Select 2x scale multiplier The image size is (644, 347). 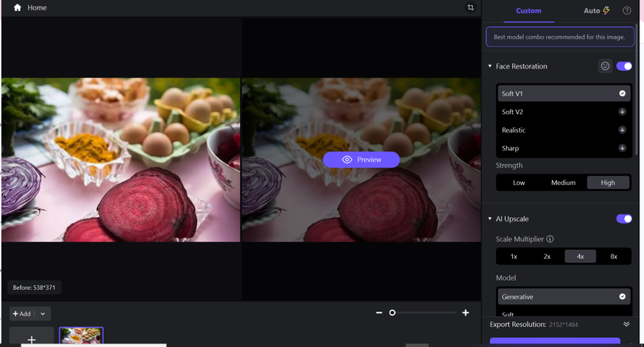547,256
